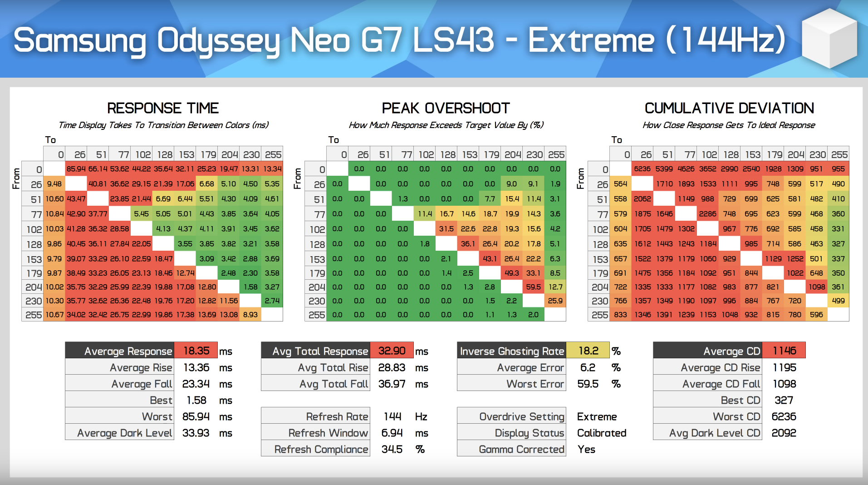This screenshot has height=485, width=868.
Task: Click cumulative deviation cell 5399
Action: [x=664, y=169]
